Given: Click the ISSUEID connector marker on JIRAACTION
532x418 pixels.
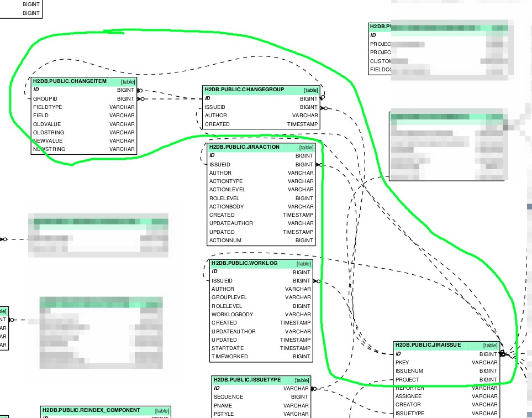Looking at the screenshot, I should pyautogui.click(x=319, y=165).
